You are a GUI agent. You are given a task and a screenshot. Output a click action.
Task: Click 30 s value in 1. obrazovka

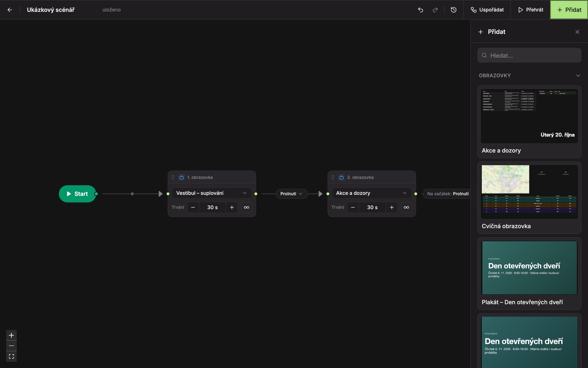[212, 207]
